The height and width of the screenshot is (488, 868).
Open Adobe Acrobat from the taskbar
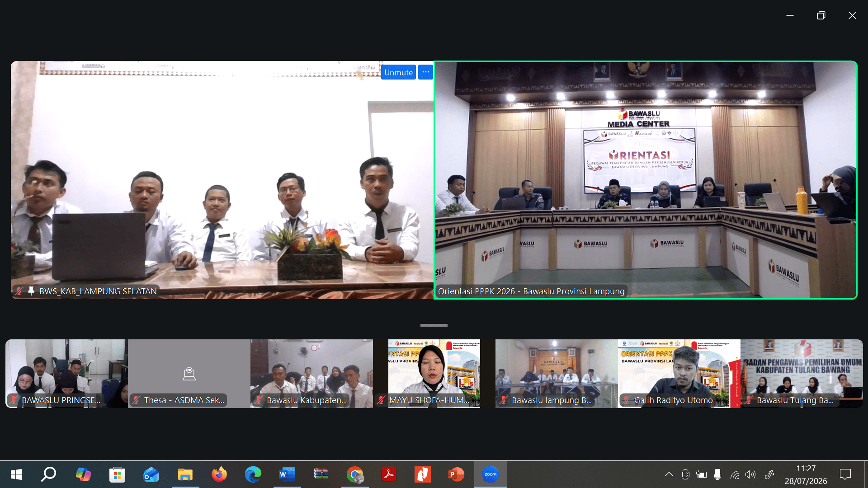point(389,474)
